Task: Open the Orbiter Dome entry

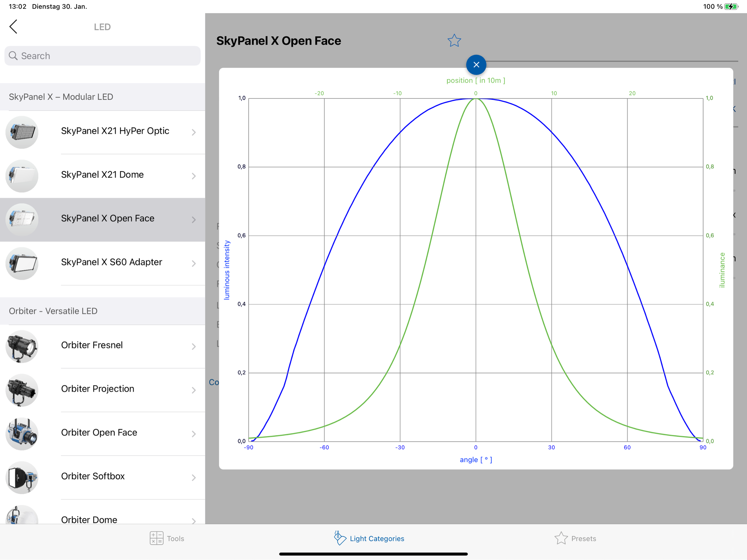Action: [x=89, y=519]
